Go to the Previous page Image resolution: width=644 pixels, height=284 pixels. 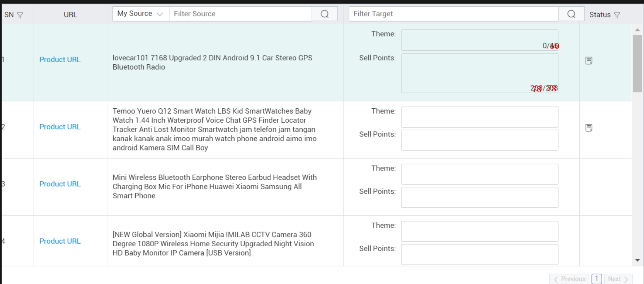pos(570,279)
